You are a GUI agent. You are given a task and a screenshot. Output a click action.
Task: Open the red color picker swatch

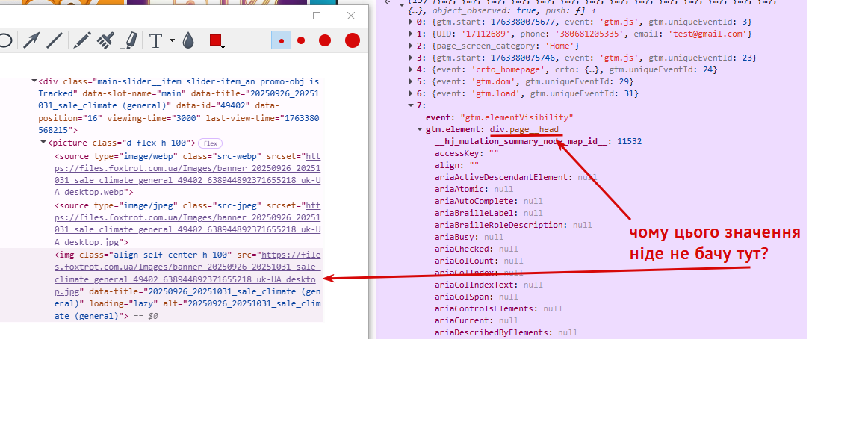coord(216,40)
